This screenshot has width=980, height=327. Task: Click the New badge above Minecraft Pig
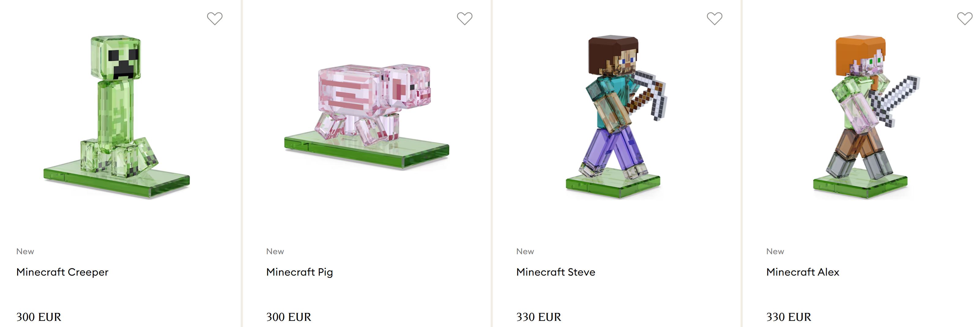point(275,251)
